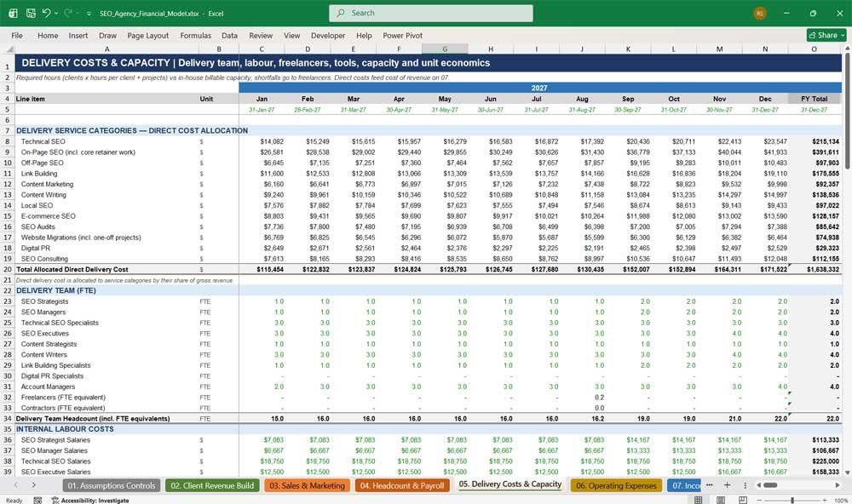Click the 2027 year header band
The width and height of the screenshot is (852, 504).
[539, 88]
